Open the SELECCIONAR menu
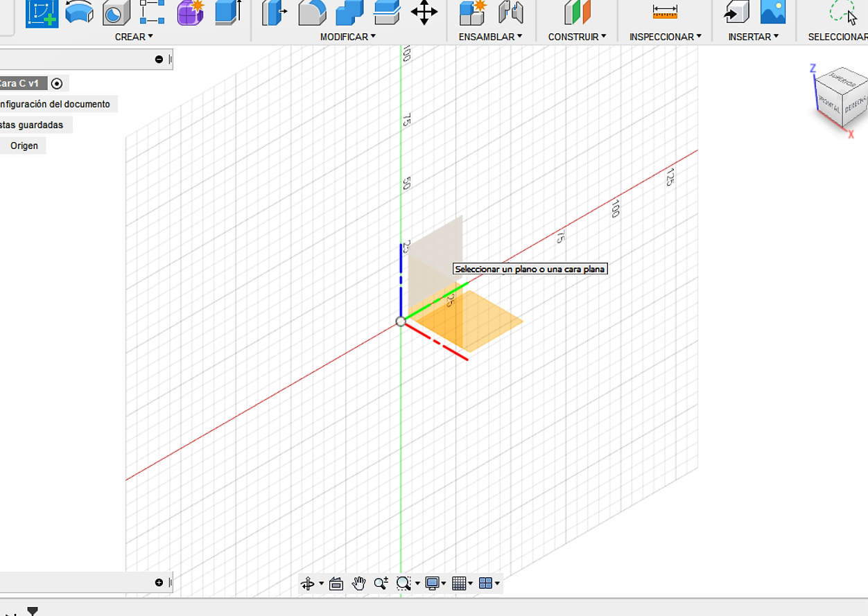868x616 pixels. (x=837, y=37)
